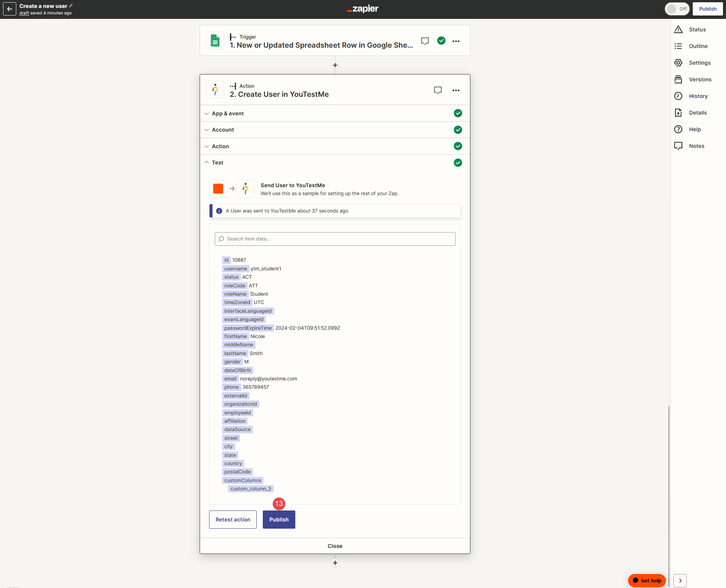Expand the Action section
Viewport: 726px width, 588px height.
pos(335,146)
